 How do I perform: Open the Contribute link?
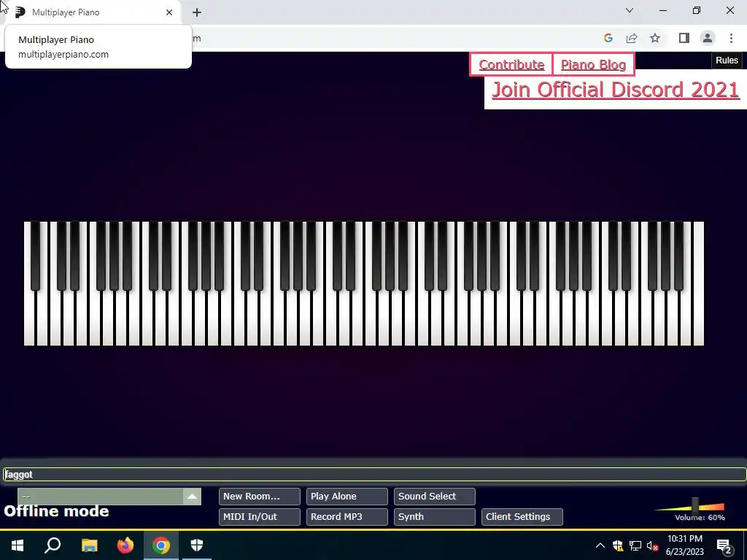coord(511,65)
